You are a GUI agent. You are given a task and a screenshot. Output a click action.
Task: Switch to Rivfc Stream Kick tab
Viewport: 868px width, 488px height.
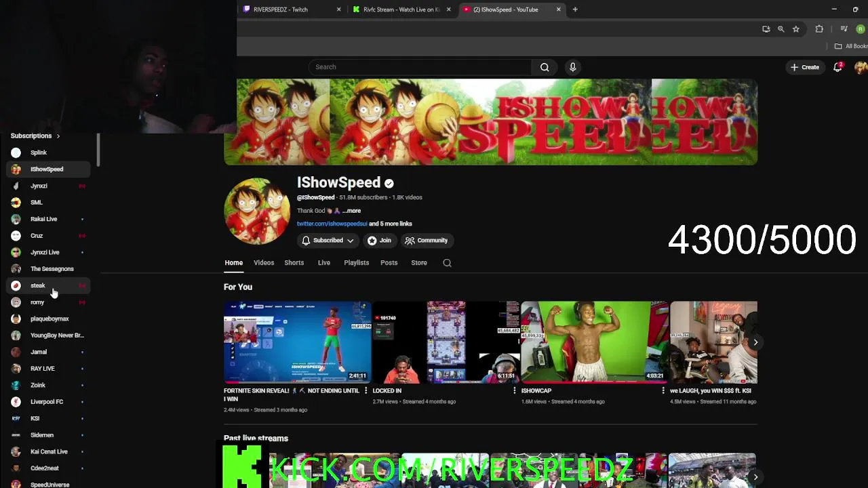[401, 9]
